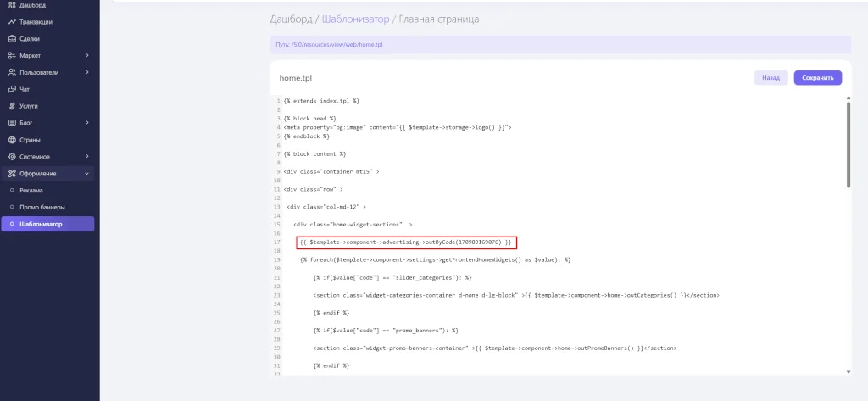The image size is (868, 401).
Task: Click the Пользователи people icon
Action: pyautogui.click(x=12, y=72)
